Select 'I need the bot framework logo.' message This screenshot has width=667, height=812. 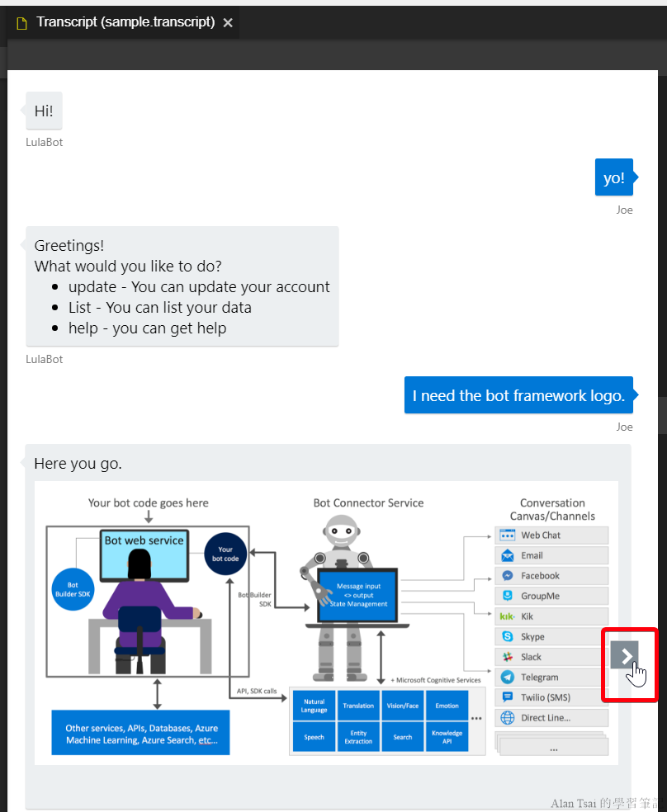(x=518, y=395)
